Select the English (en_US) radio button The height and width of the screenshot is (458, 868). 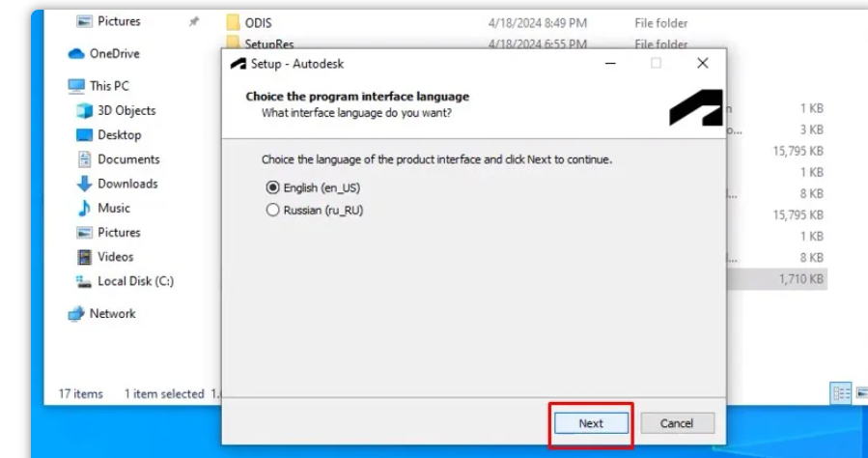point(272,187)
